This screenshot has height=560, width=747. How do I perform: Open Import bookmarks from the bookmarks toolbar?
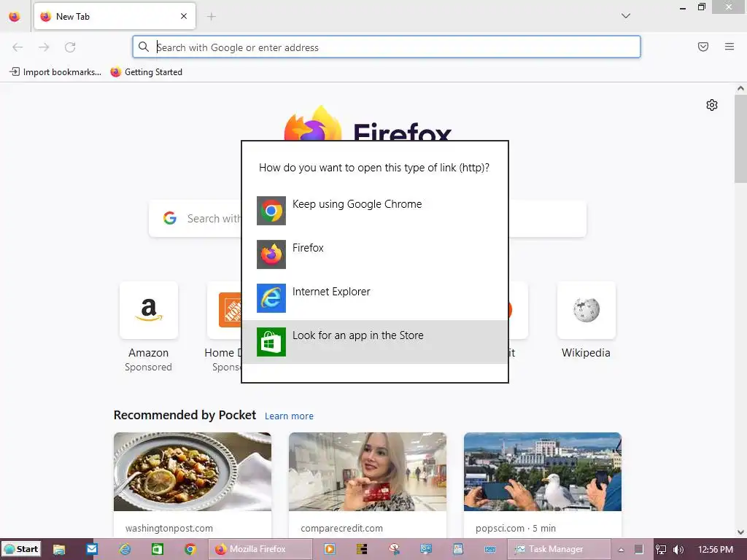(x=55, y=72)
